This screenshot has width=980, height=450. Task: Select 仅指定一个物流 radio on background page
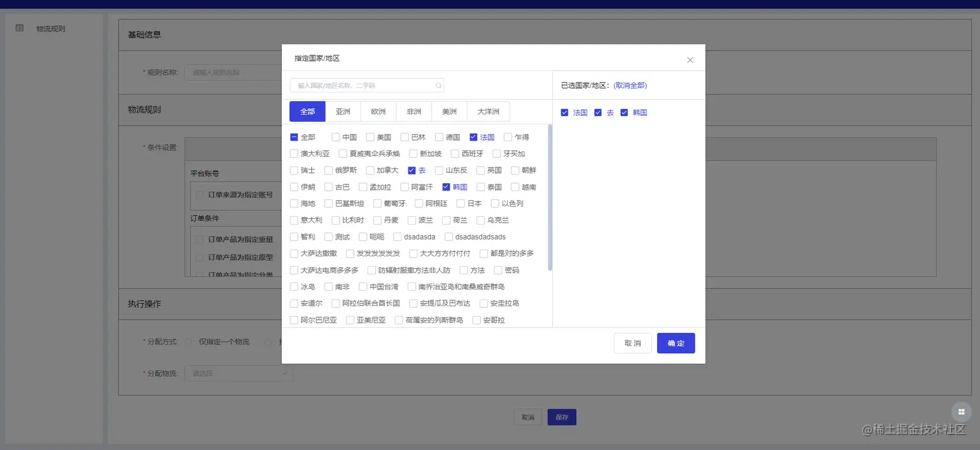(x=189, y=342)
